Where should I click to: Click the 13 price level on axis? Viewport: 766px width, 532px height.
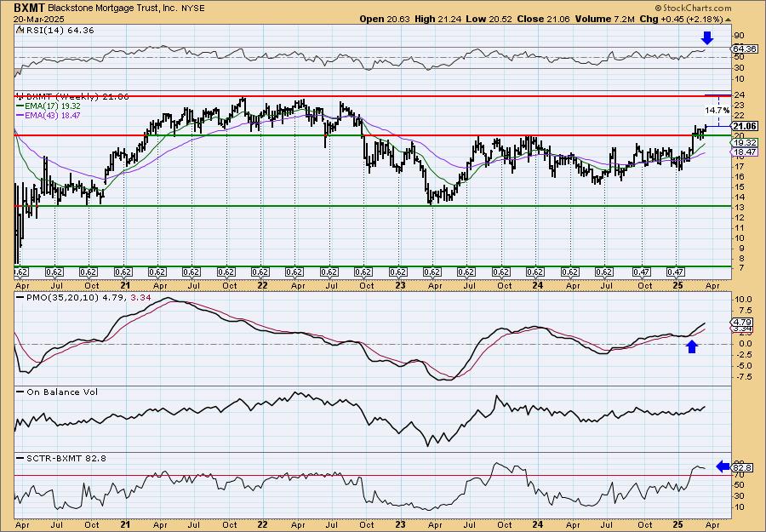[x=739, y=208]
